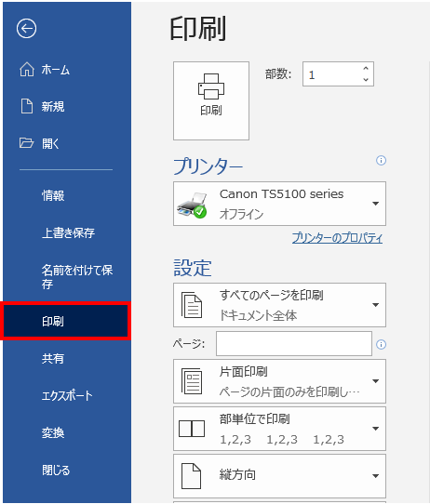430x504 pixels.
Task: Click the プリンターのプロパティ link
Action: (x=337, y=238)
